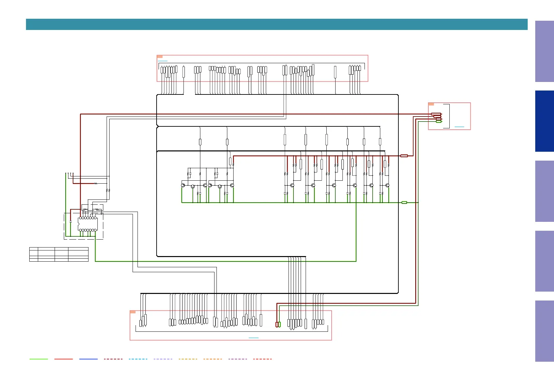Open the bottom purple side tab
This screenshot has width=554, height=392.
[x=544, y=331]
